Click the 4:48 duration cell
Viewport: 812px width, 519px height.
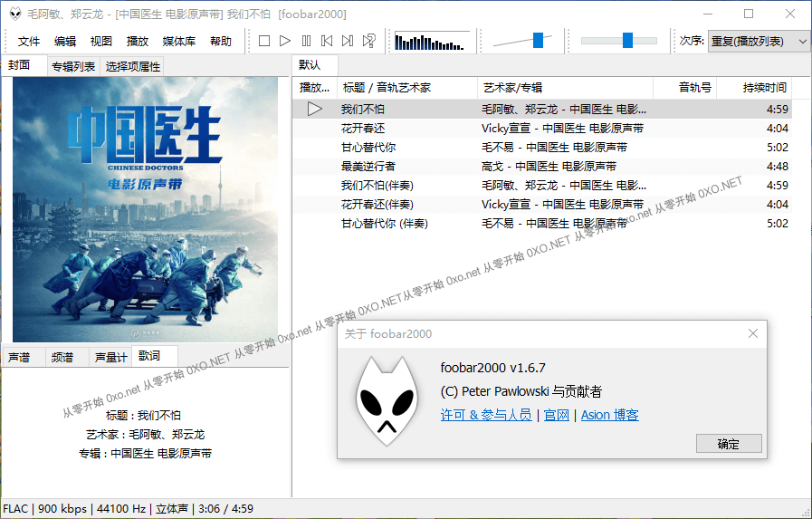click(778, 167)
